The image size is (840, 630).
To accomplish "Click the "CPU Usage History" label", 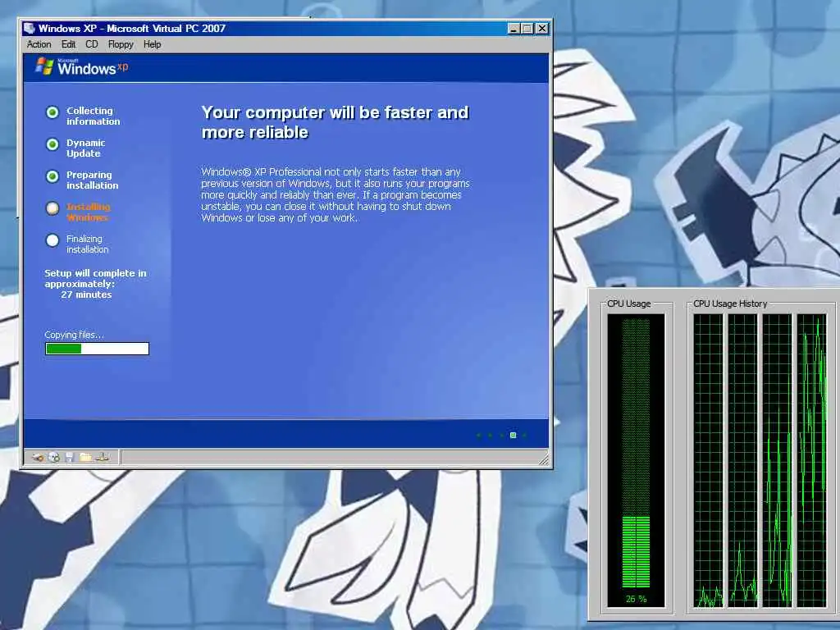I will (x=730, y=304).
